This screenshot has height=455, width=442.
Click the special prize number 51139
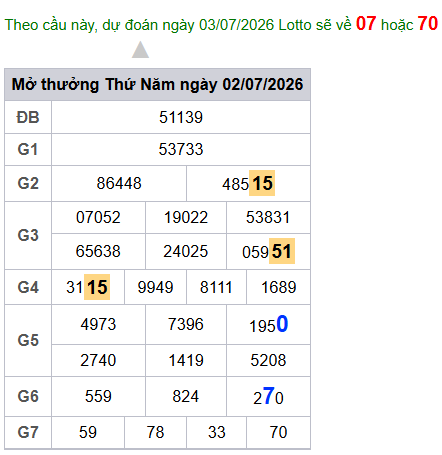(x=181, y=117)
